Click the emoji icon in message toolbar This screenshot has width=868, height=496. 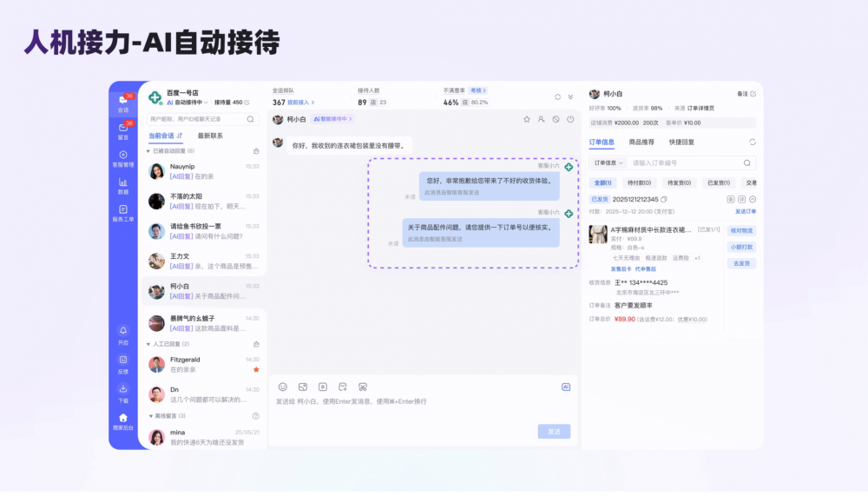tap(282, 387)
